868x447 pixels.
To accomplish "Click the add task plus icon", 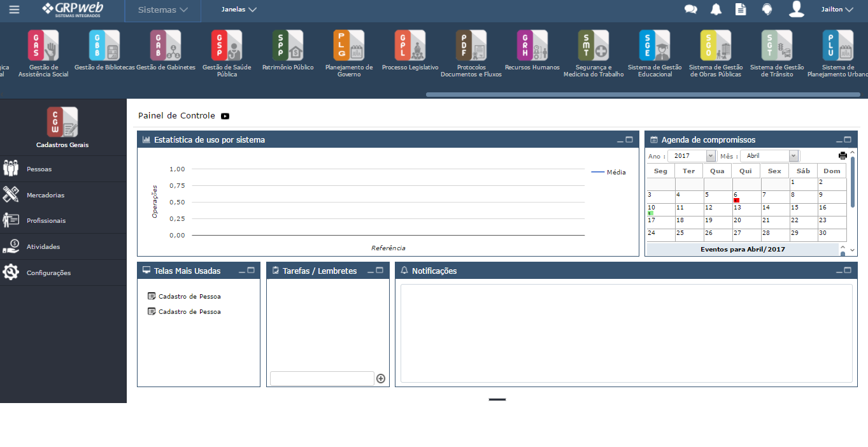I will pyautogui.click(x=381, y=378).
